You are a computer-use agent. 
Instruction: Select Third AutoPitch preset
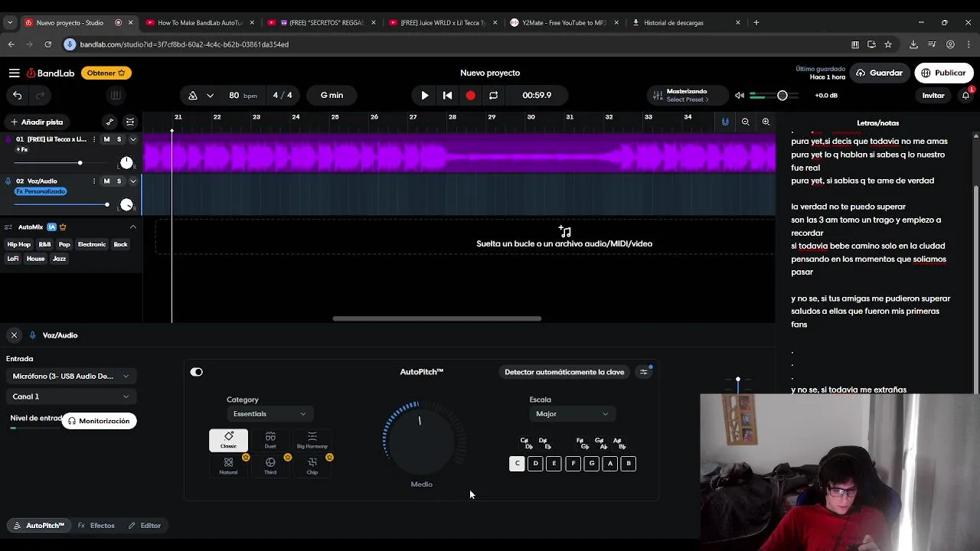(x=270, y=466)
